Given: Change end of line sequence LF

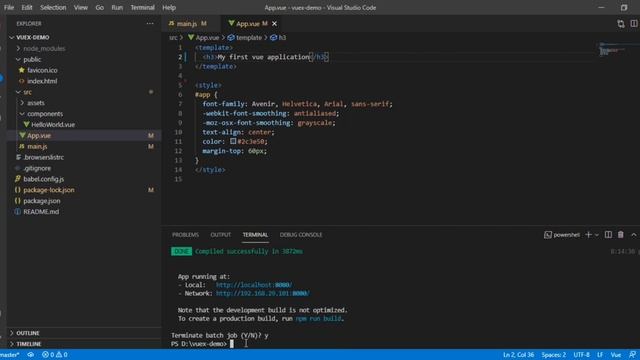Looking at the screenshot, I should click(x=600, y=355).
